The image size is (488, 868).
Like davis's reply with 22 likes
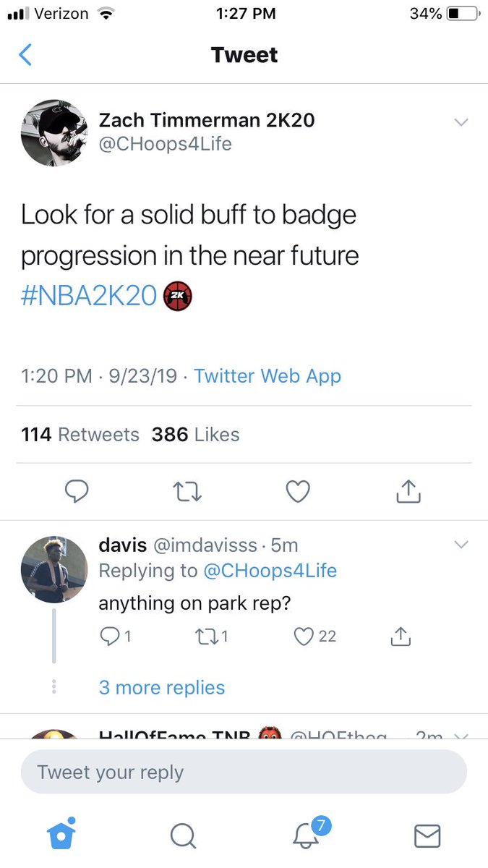315,637
